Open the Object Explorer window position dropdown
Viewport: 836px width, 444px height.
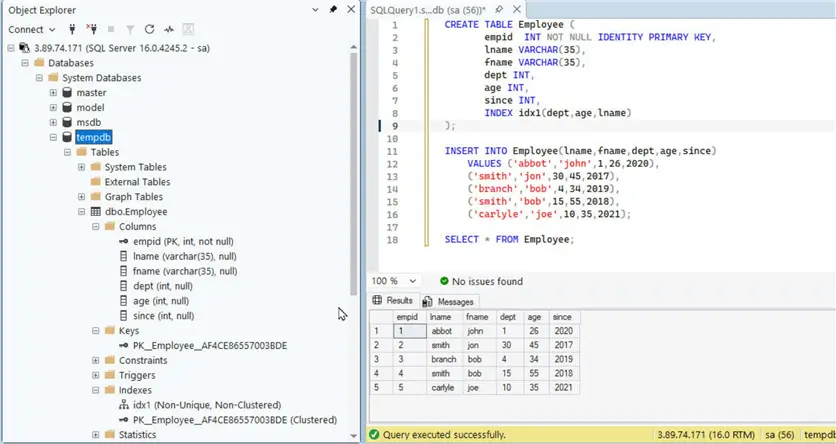pos(315,10)
